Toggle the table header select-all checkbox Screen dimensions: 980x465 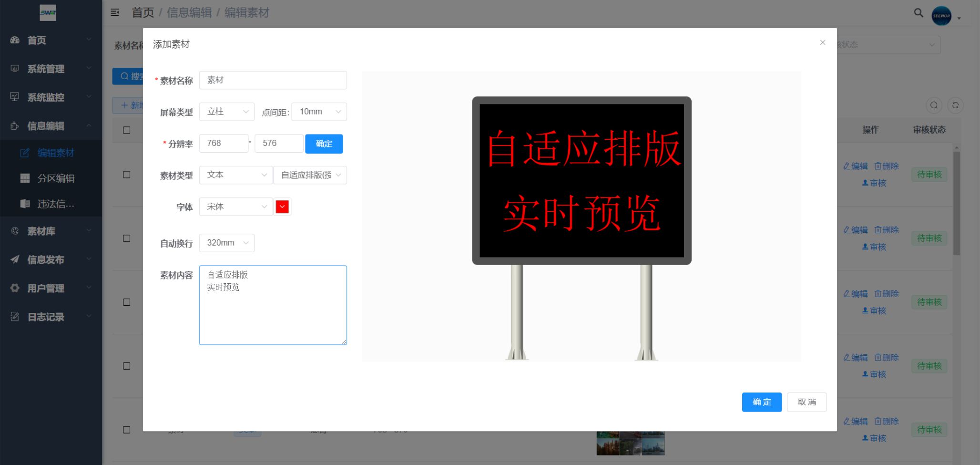(x=126, y=130)
